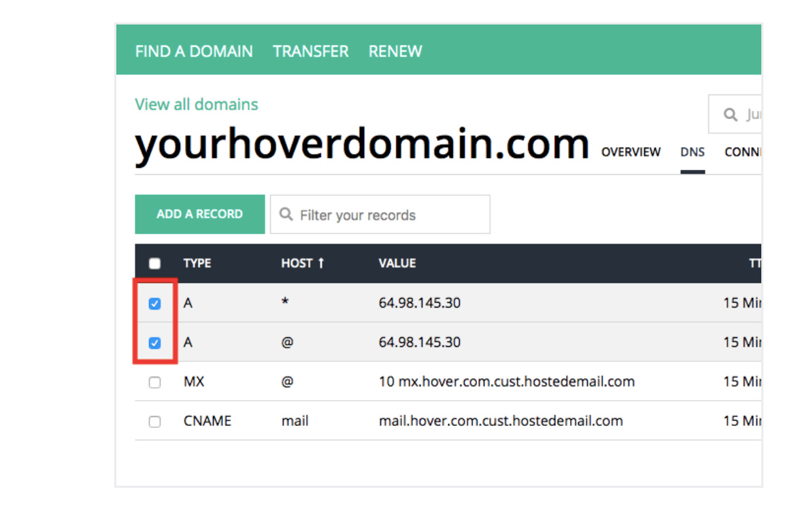Click the CNAME type cell
This screenshot has width=796, height=532.
[x=208, y=421]
